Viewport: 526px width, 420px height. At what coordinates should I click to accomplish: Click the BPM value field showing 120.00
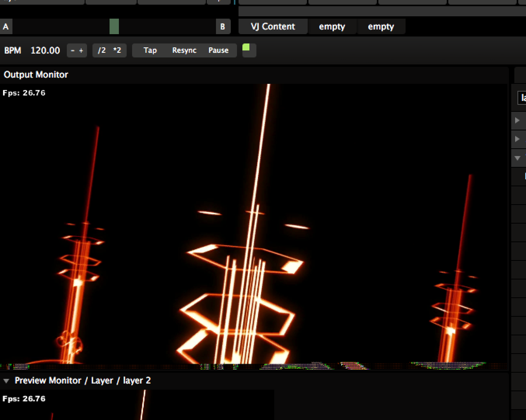[x=45, y=50]
